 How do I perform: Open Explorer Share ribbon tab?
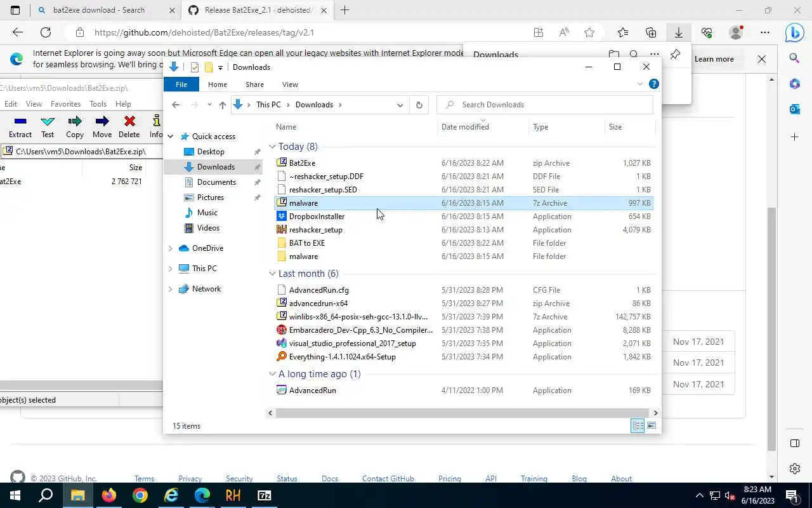coord(254,84)
